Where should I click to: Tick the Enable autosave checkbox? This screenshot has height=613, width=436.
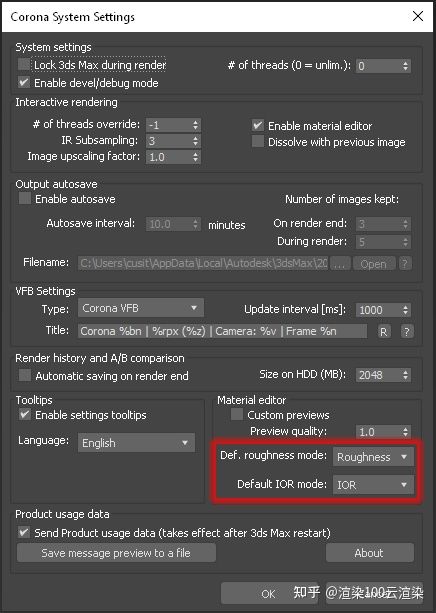tap(25, 199)
